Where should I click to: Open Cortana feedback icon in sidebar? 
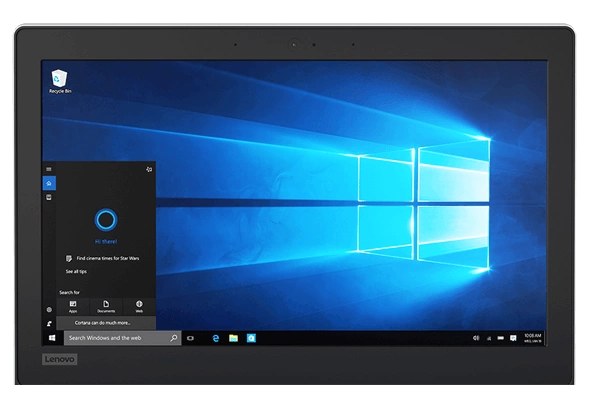coord(49,324)
